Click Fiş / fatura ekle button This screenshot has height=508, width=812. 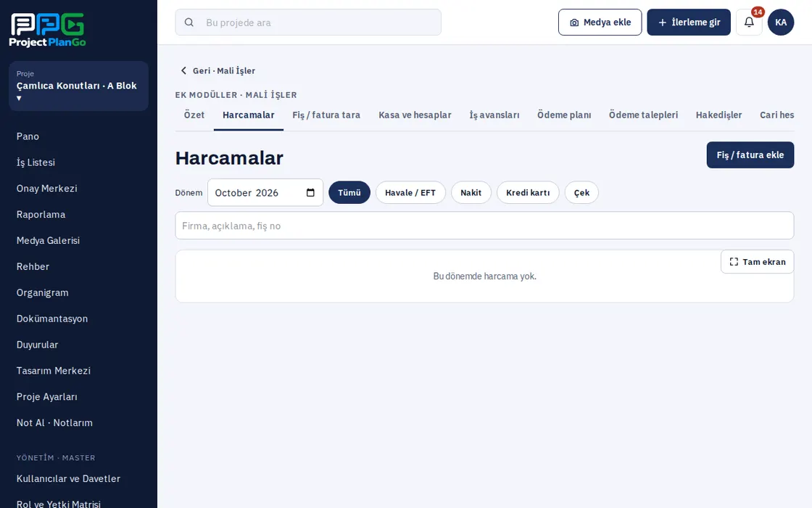(750, 155)
